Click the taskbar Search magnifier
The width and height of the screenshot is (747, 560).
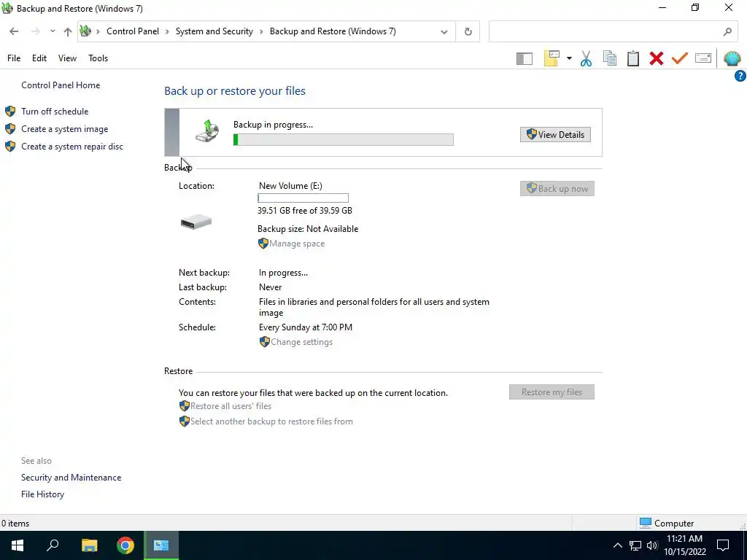point(53,545)
